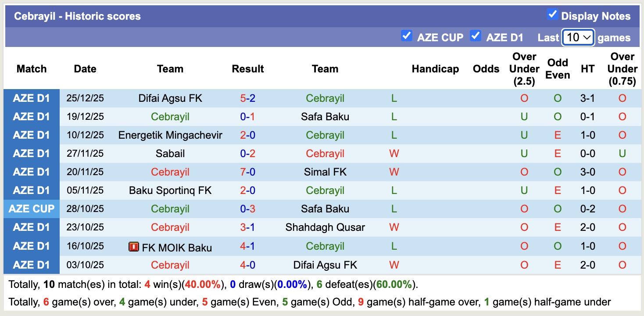Click the Shahdagh Qusar team name

coord(325,227)
